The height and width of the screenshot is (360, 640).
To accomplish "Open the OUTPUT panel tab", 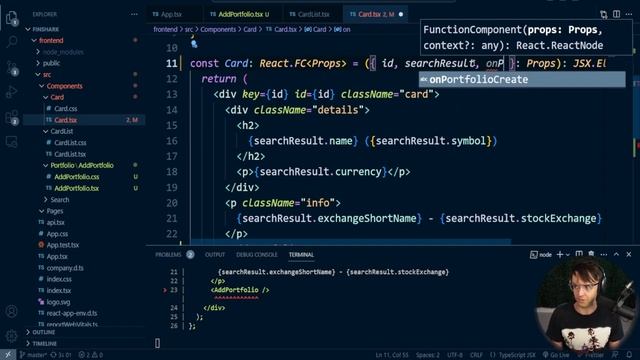I will tap(215, 255).
